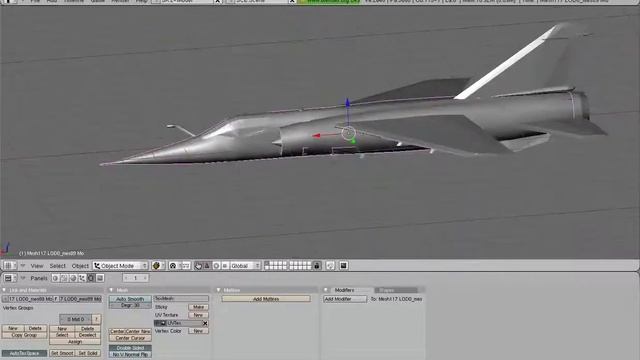Toggle Auto Smooth
The image size is (640, 360).
pyautogui.click(x=130, y=299)
